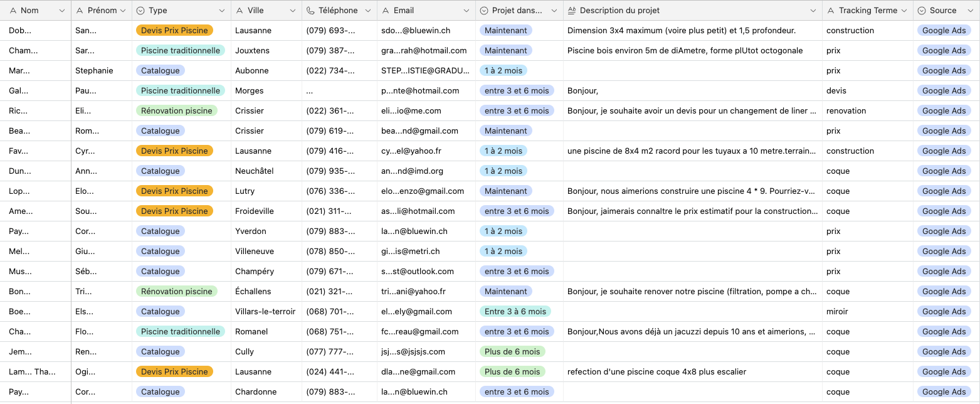This screenshot has height=404, width=980.
Task: Click the green Rénovation piscine tag for Échallens
Action: [x=176, y=292]
